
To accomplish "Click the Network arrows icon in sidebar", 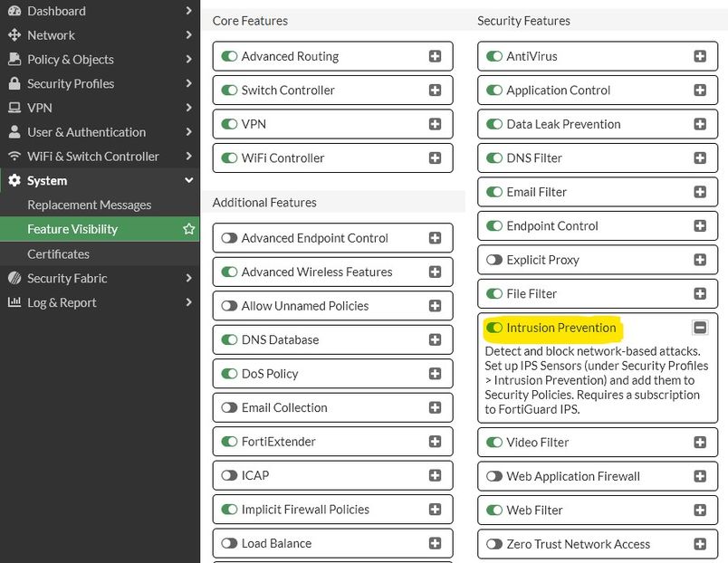I will (14, 35).
